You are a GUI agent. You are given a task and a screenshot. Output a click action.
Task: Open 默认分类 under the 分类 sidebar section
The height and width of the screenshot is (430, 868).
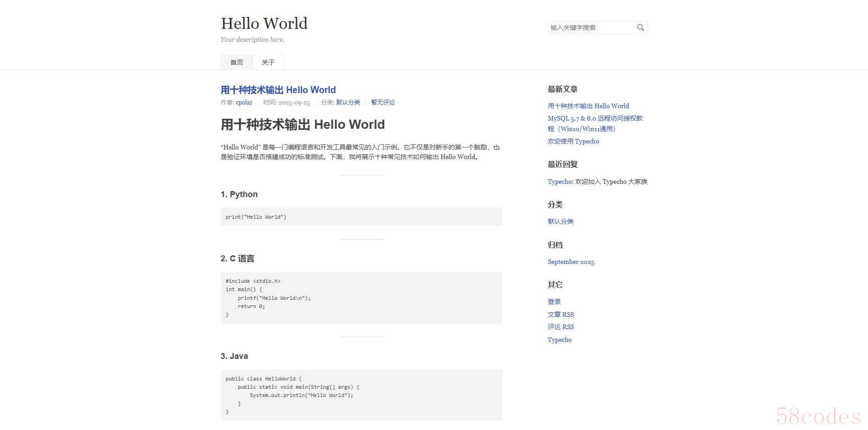(560, 221)
